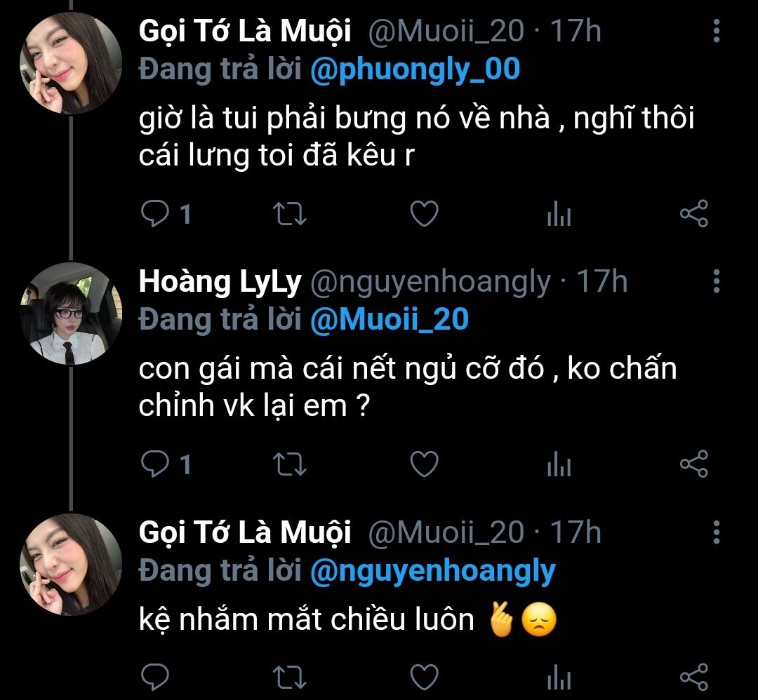Open the @phuongly_00 mention link

click(x=415, y=69)
